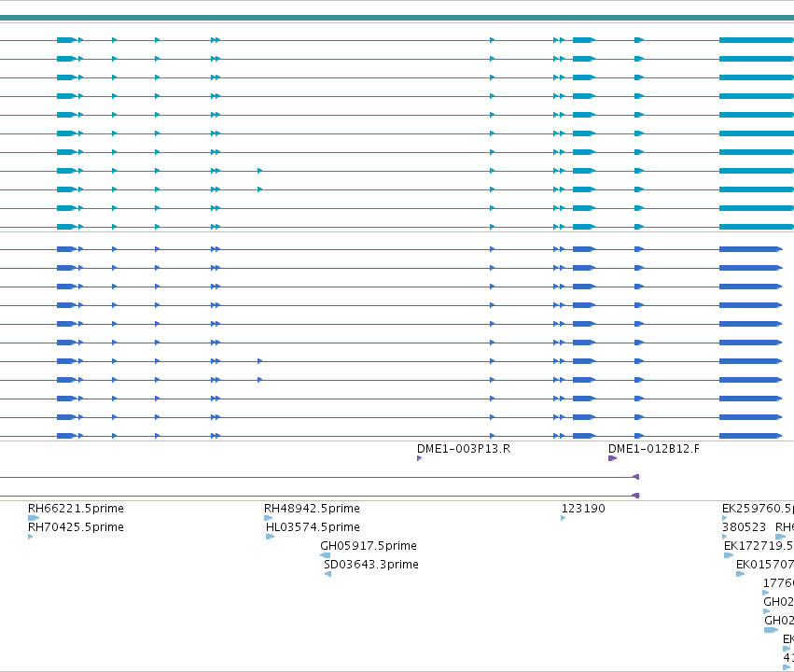Image resolution: width=794 pixels, height=672 pixels.
Task: Select the HL03574.5prime label
Action: [x=313, y=527]
